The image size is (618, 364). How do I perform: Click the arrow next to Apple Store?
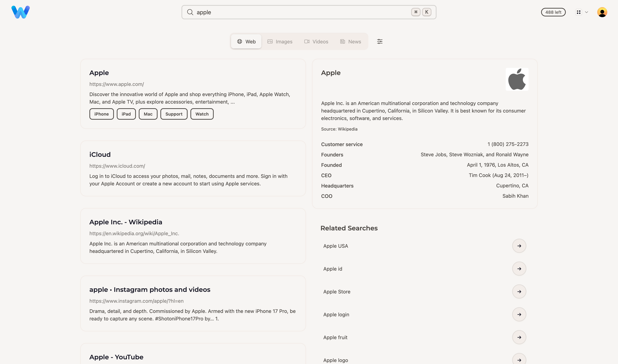pos(519,292)
